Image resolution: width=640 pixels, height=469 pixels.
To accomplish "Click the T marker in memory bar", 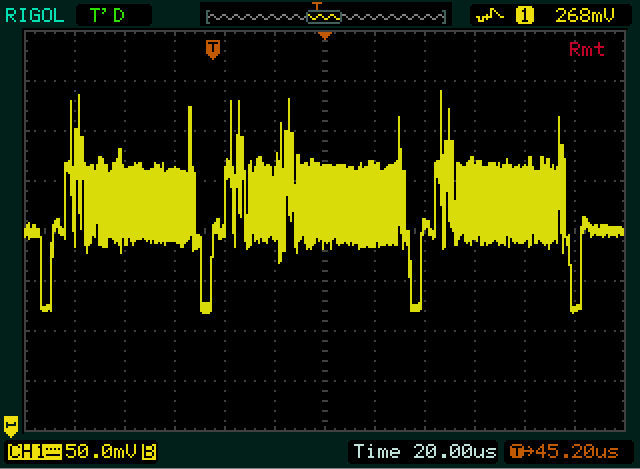I will [319, 8].
